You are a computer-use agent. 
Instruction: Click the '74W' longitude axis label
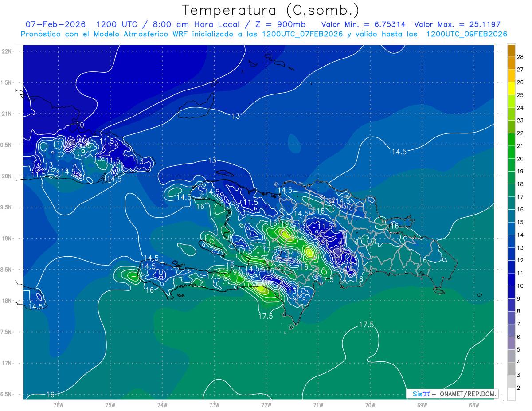162,405
